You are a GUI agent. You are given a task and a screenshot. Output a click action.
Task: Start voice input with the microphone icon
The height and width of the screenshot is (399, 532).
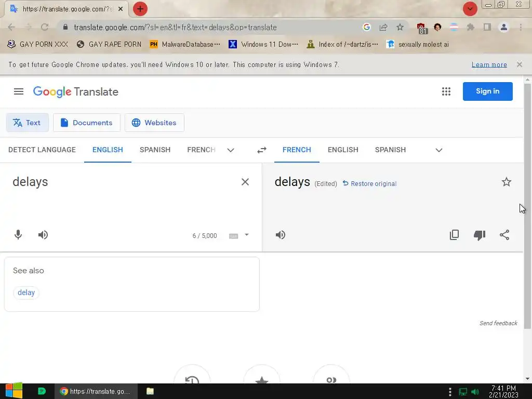(x=18, y=235)
